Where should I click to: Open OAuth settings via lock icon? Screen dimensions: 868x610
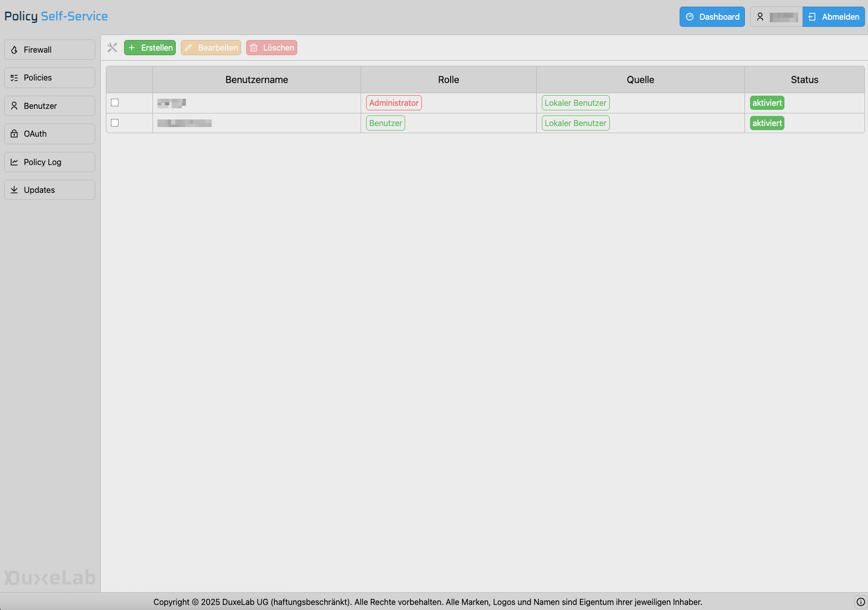[50, 134]
